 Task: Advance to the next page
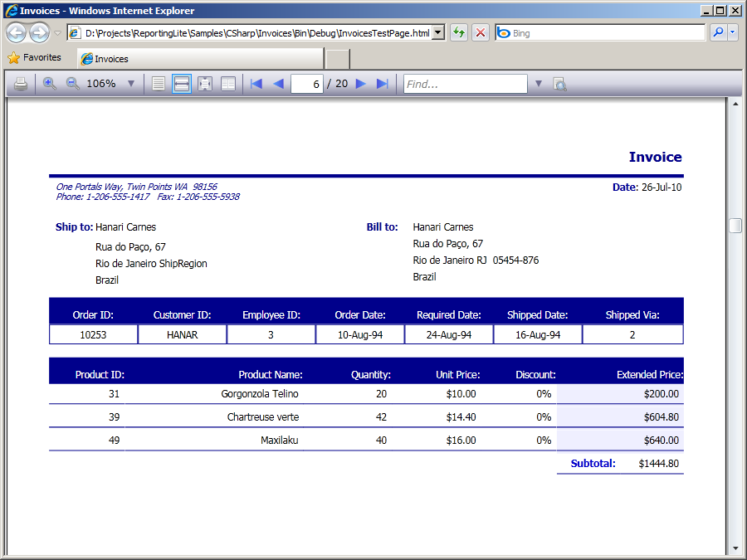(x=361, y=84)
